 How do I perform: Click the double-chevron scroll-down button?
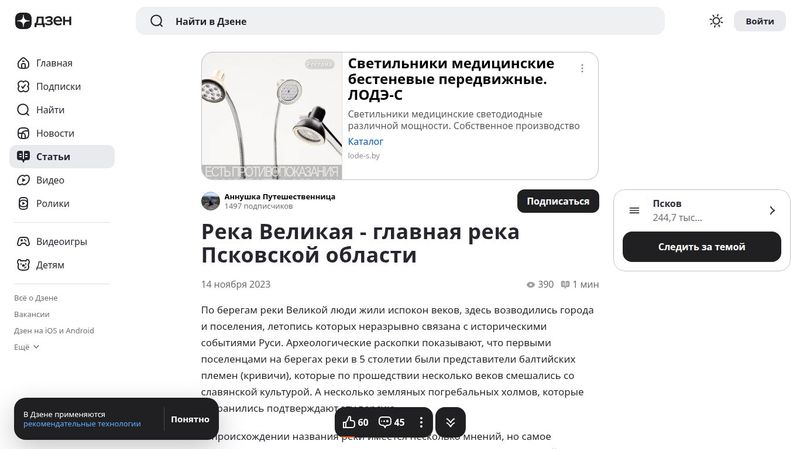[450, 422]
